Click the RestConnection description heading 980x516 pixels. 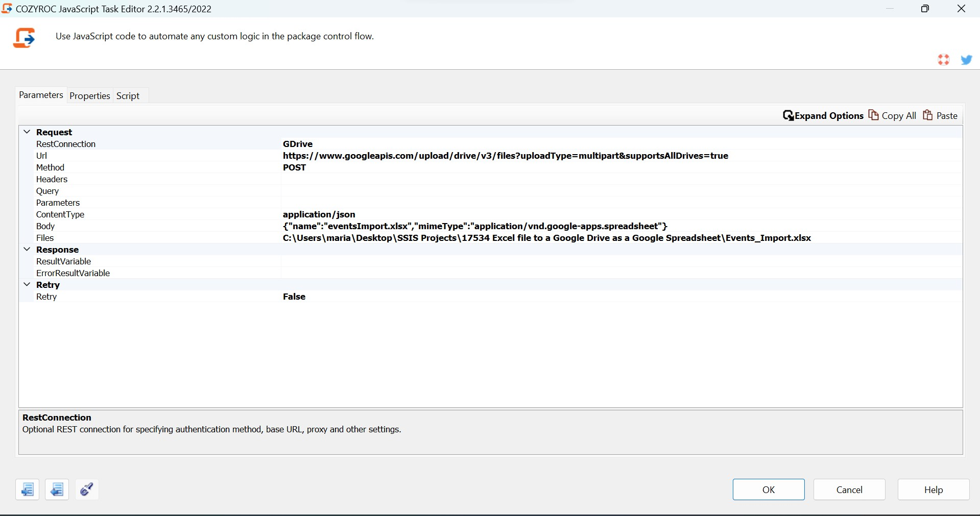point(57,417)
